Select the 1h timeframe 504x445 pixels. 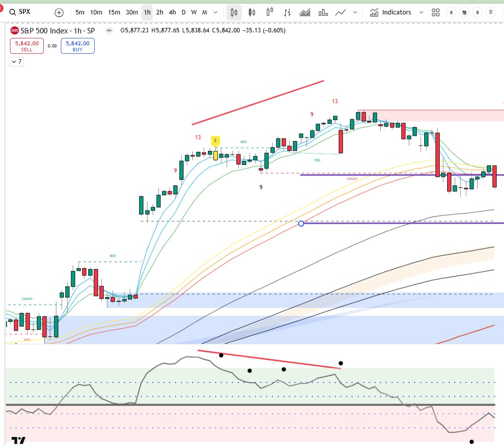(x=147, y=12)
